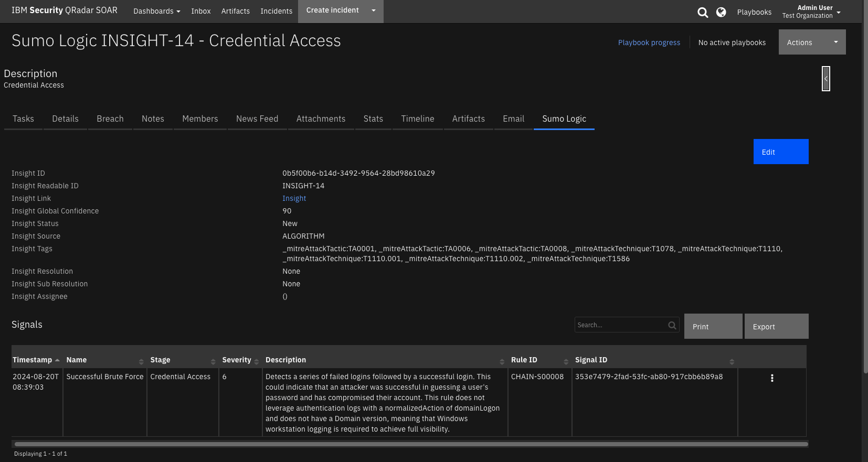
Task: Switch to the Details tab
Action: click(x=66, y=119)
